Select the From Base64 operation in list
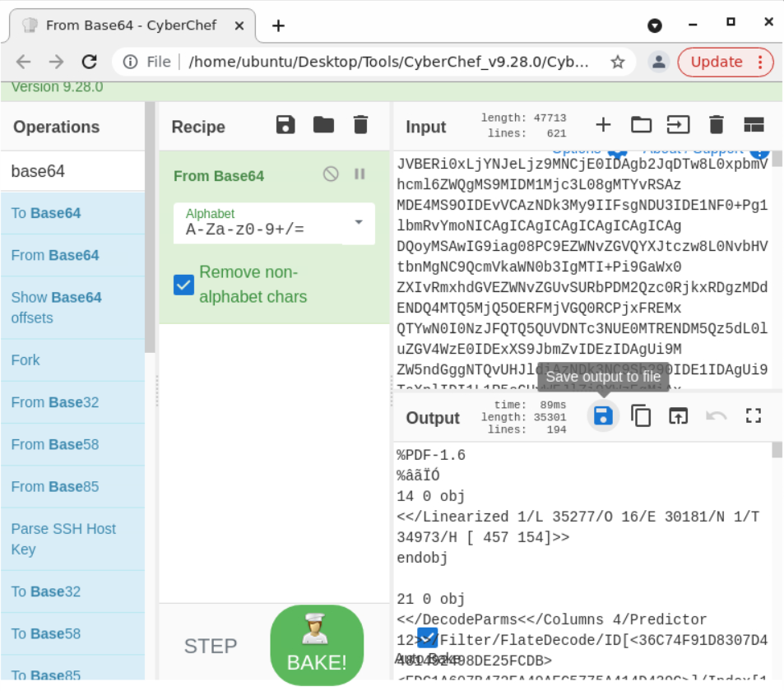 click(x=73, y=255)
